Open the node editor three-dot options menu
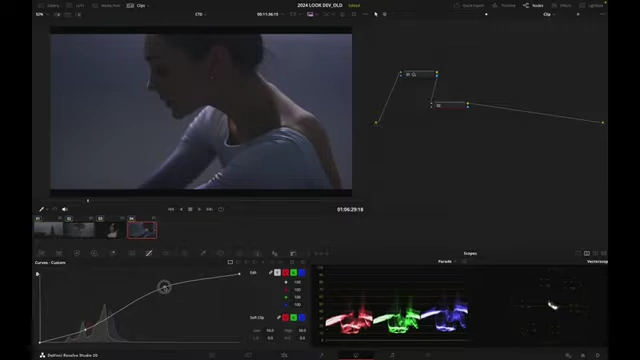Image resolution: width=640 pixels, height=360 pixels. click(x=602, y=14)
